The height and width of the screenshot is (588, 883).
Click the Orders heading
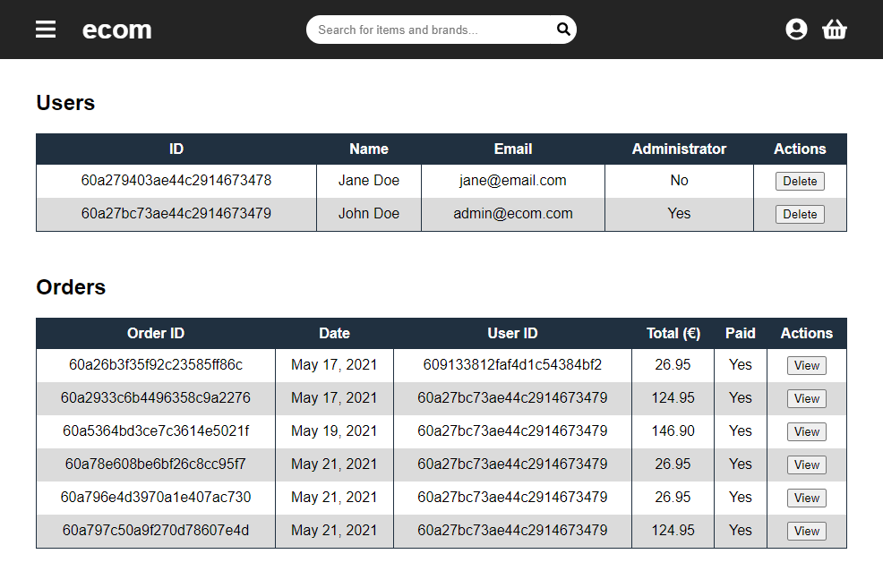click(x=71, y=287)
